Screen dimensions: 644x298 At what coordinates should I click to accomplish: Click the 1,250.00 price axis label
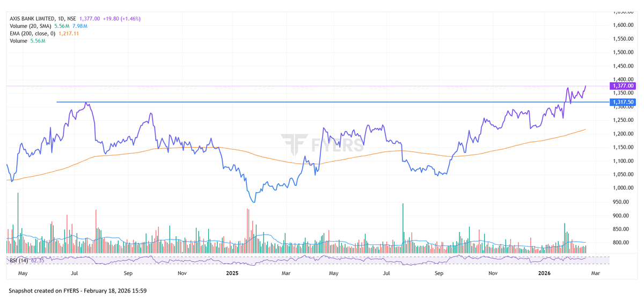pyautogui.click(x=624, y=120)
